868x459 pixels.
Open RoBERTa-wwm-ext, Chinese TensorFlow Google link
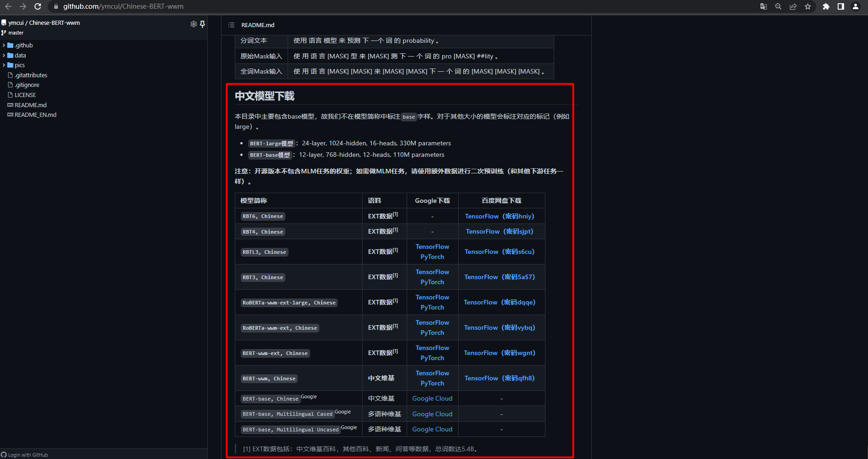(432, 322)
